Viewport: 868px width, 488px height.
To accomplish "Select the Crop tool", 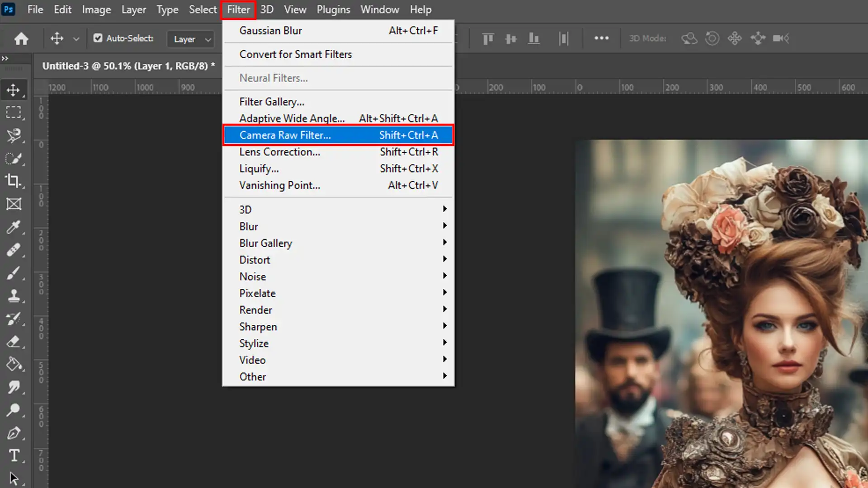I will pyautogui.click(x=14, y=181).
